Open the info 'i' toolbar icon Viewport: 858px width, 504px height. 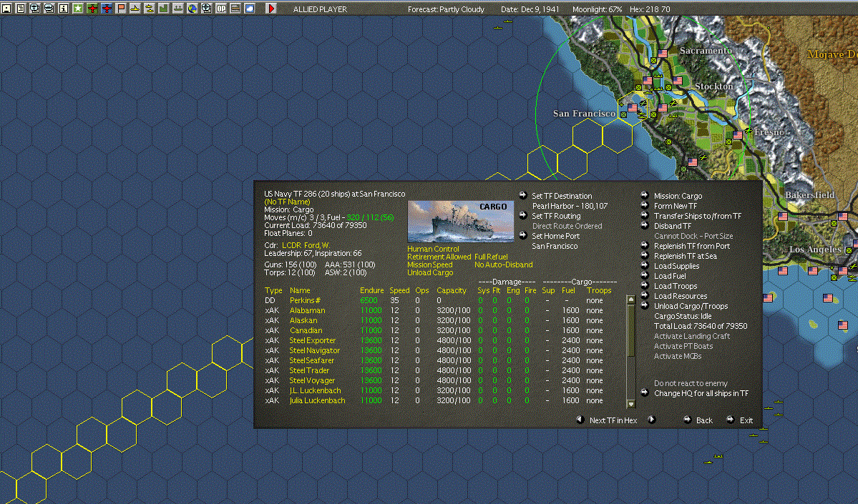point(64,9)
